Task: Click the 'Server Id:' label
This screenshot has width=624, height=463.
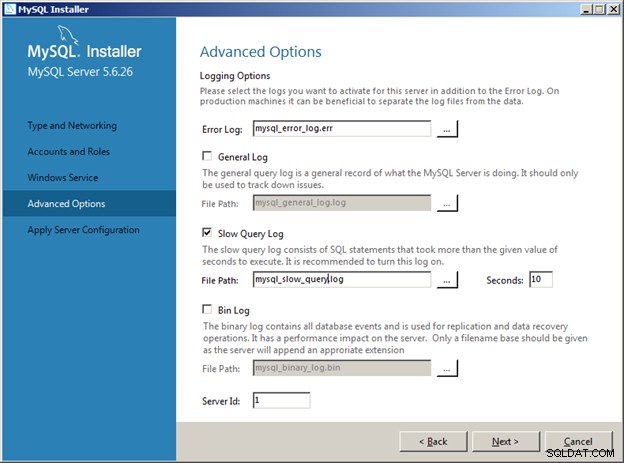Action: (221, 401)
